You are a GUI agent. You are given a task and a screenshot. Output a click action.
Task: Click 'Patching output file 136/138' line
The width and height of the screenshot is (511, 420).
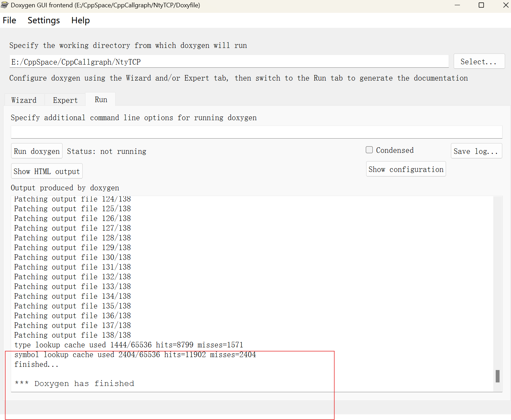[73, 315]
